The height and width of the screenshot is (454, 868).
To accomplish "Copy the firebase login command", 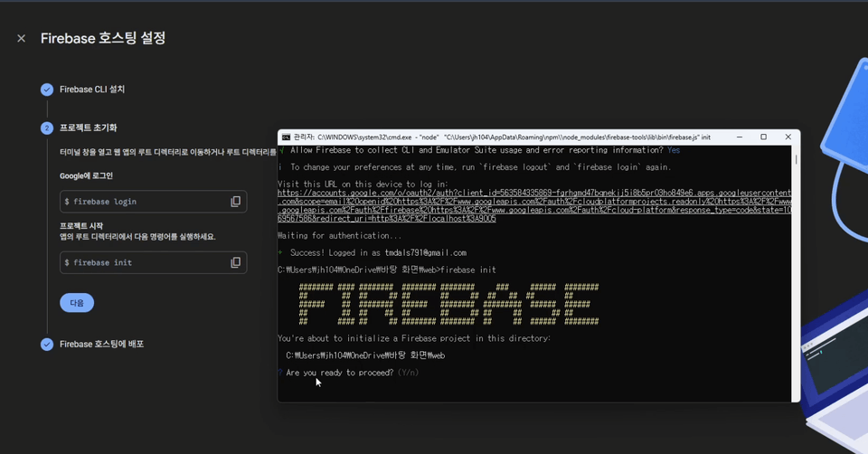I will coord(236,202).
